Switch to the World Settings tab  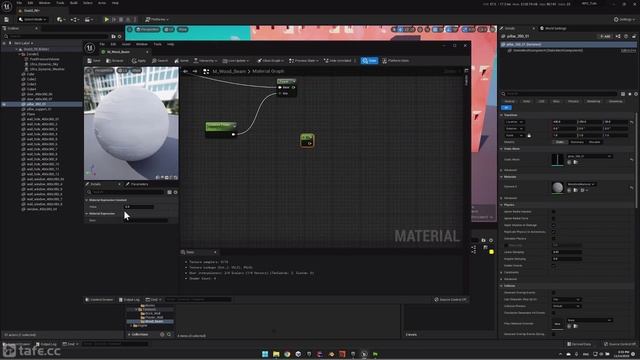pos(556,28)
